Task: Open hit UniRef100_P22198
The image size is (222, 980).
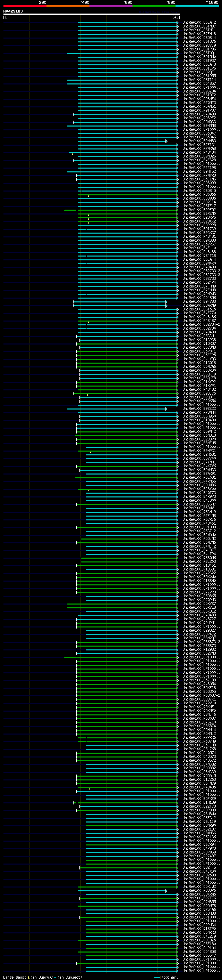Action: (x=199, y=168)
